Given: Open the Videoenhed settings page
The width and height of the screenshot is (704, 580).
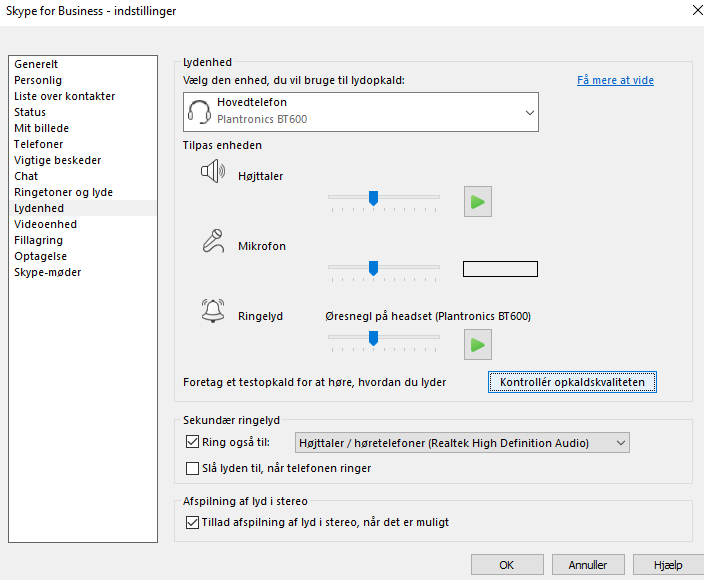Looking at the screenshot, I should pos(45,224).
